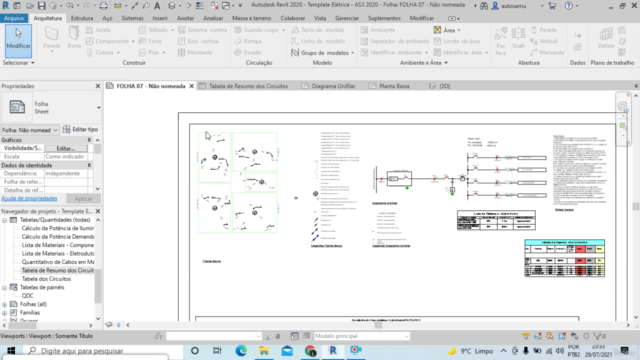Select the Escada stair tool
The width and height of the screenshot is (640, 360).
coord(248,52)
